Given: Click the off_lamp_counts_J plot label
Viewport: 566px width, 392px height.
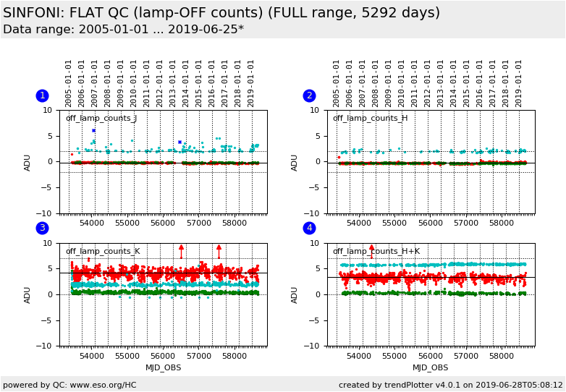Looking at the screenshot, I should pyautogui.click(x=101, y=119).
